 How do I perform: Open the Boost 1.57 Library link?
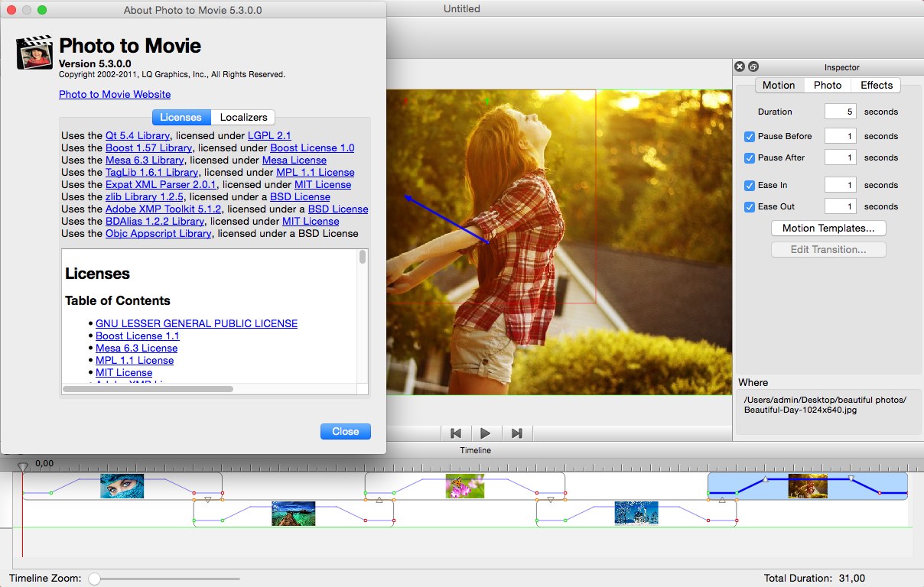tap(148, 148)
